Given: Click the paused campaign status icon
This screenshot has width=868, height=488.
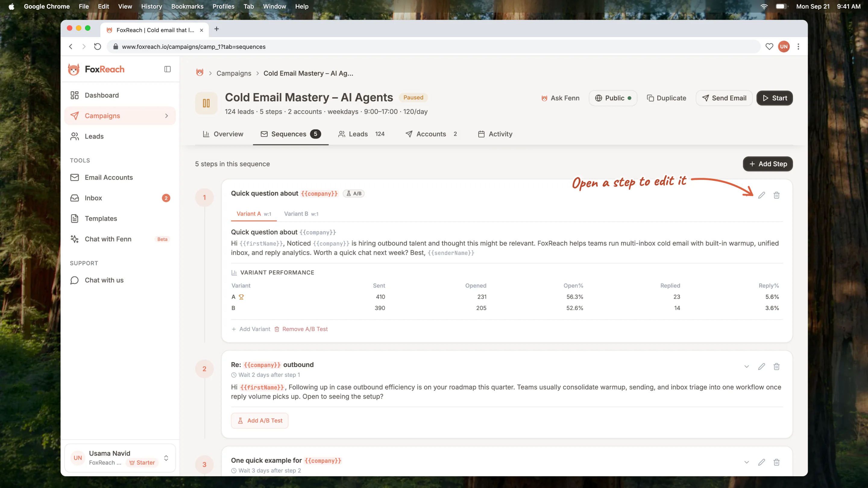Looking at the screenshot, I should (206, 103).
